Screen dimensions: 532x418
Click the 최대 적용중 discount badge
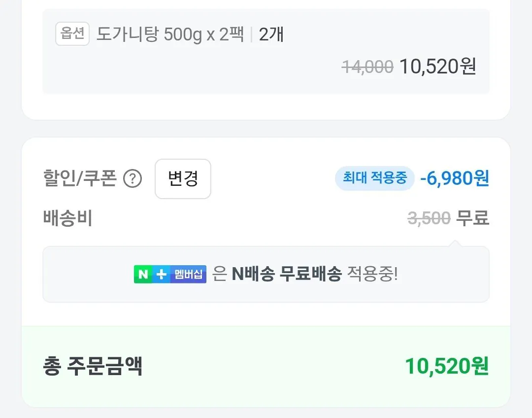click(375, 178)
